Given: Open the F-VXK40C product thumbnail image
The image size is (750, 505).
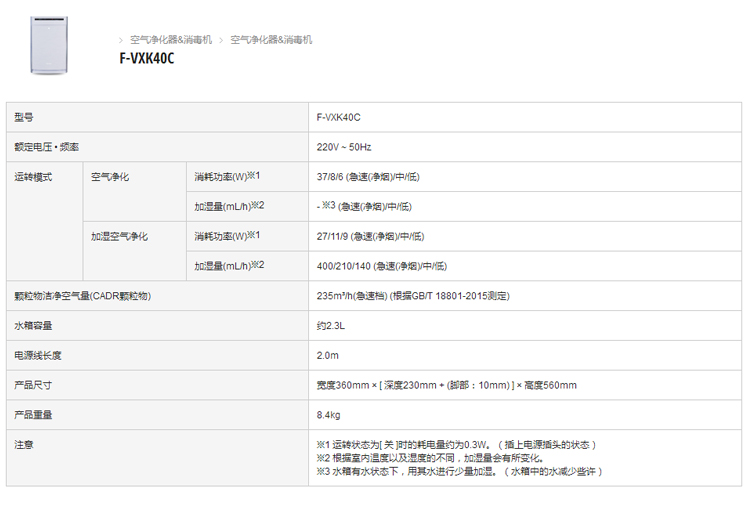Looking at the screenshot, I should (x=49, y=45).
